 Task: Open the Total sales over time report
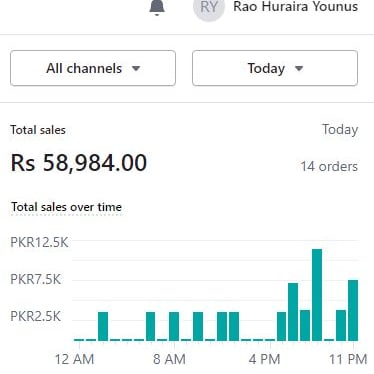click(66, 207)
